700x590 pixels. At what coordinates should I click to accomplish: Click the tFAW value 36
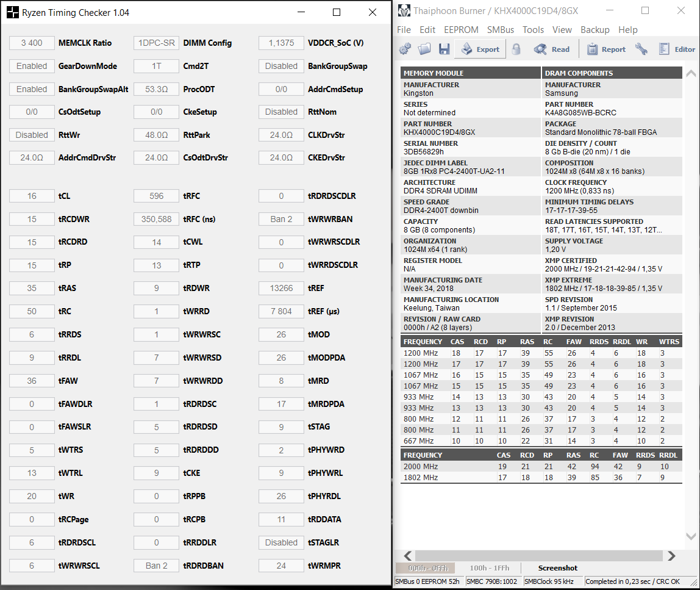click(32, 381)
